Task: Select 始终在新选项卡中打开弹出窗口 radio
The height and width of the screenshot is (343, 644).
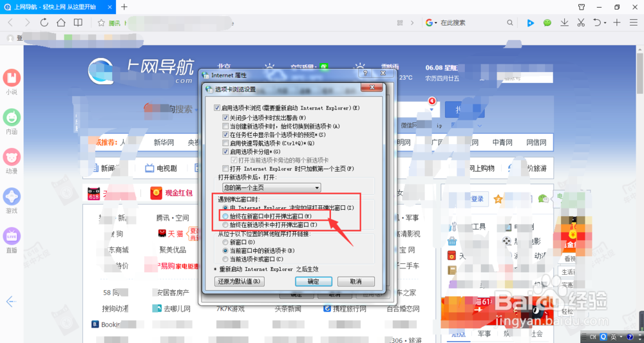Action: [x=225, y=225]
